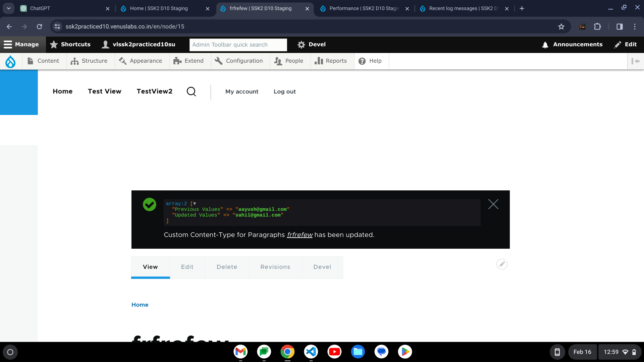Follow the frfrefew link in message
Image resolution: width=644 pixels, height=362 pixels.
pyautogui.click(x=300, y=235)
